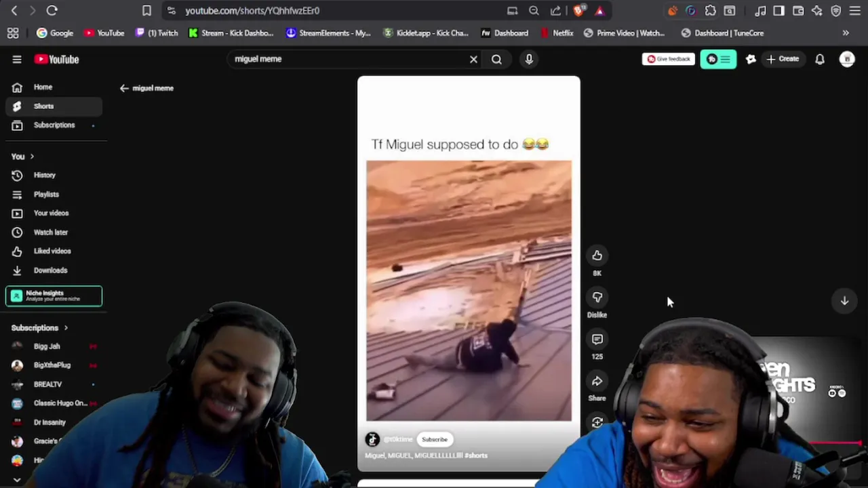Open the Netflix bookmark

557,33
